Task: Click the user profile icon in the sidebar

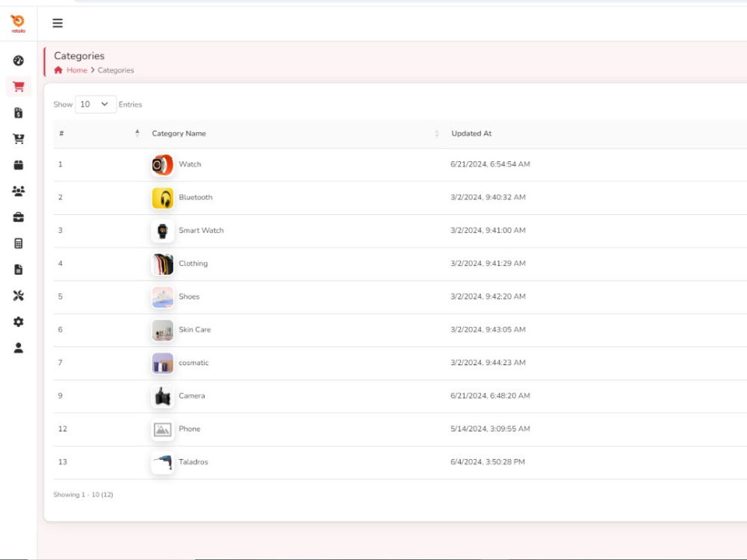Action: pos(19,347)
